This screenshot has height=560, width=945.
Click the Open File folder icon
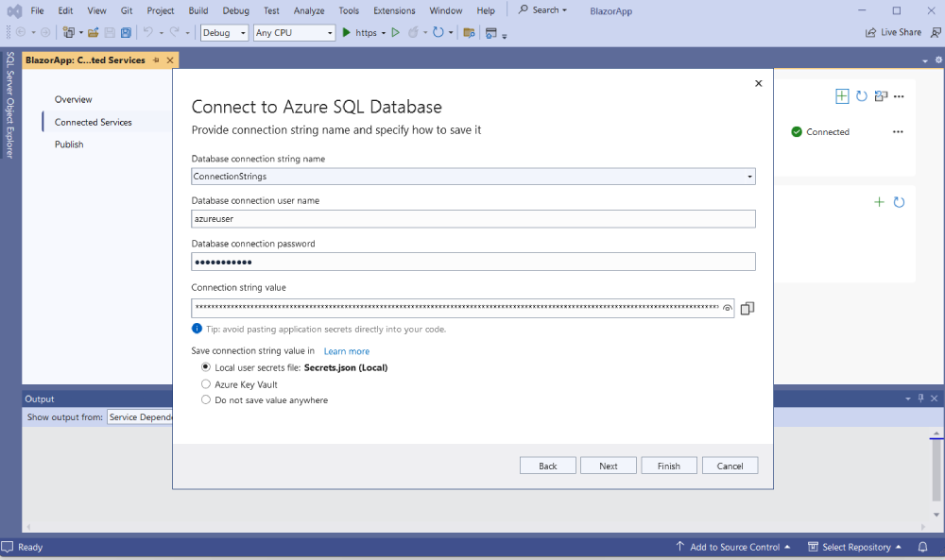click(x=93, y=32)
